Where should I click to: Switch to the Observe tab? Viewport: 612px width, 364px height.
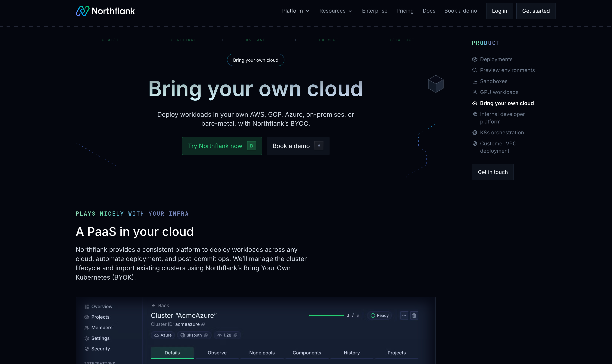[217, 353]
